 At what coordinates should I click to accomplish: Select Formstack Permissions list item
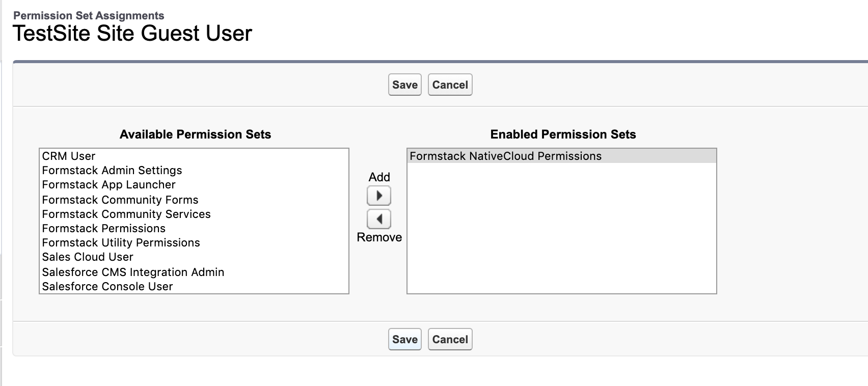tap(104, 229)
